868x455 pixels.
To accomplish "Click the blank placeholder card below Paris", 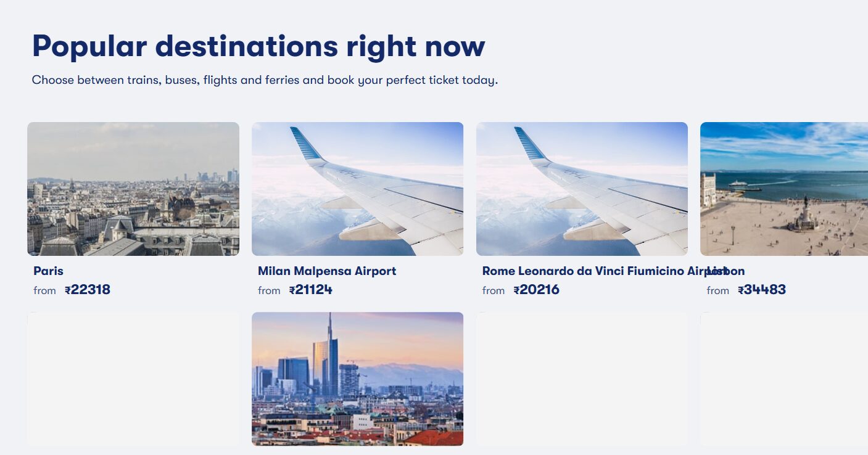I will point(133,379).
